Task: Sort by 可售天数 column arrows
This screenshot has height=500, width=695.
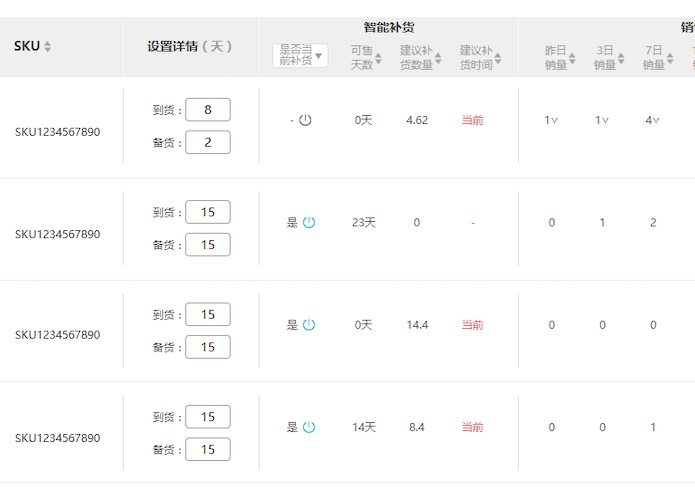Action: coord(378,58)
